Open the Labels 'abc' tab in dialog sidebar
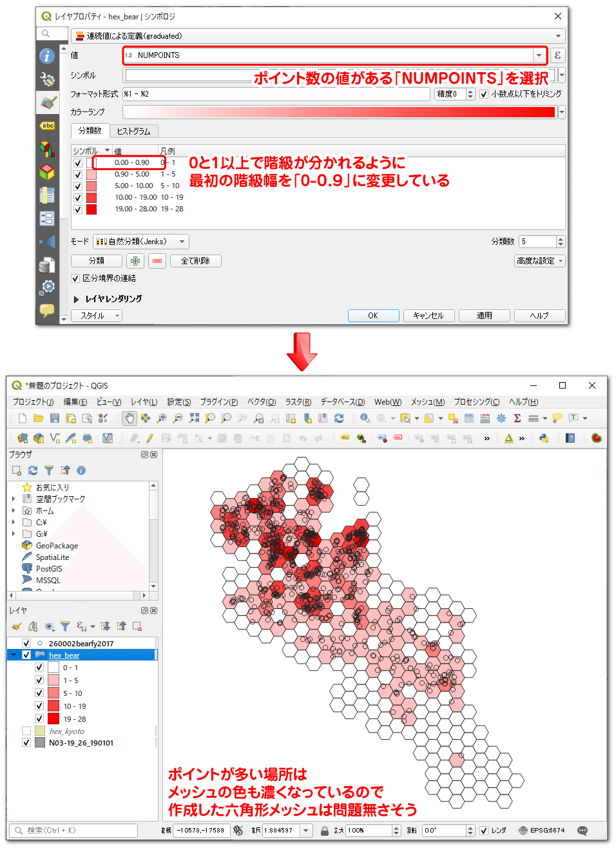The height and width of the screenshot is (848, 616). tap(47, 126)
